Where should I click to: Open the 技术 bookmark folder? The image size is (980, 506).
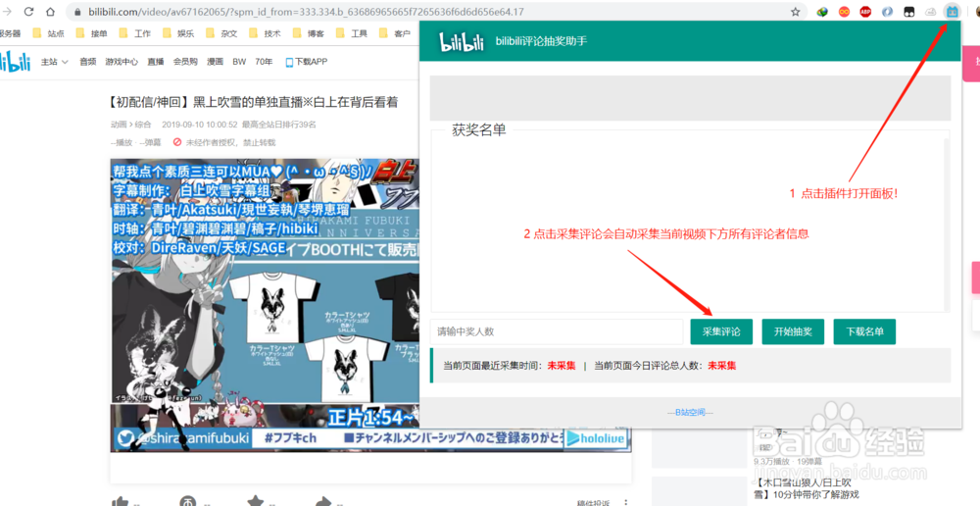click(265, 33)
